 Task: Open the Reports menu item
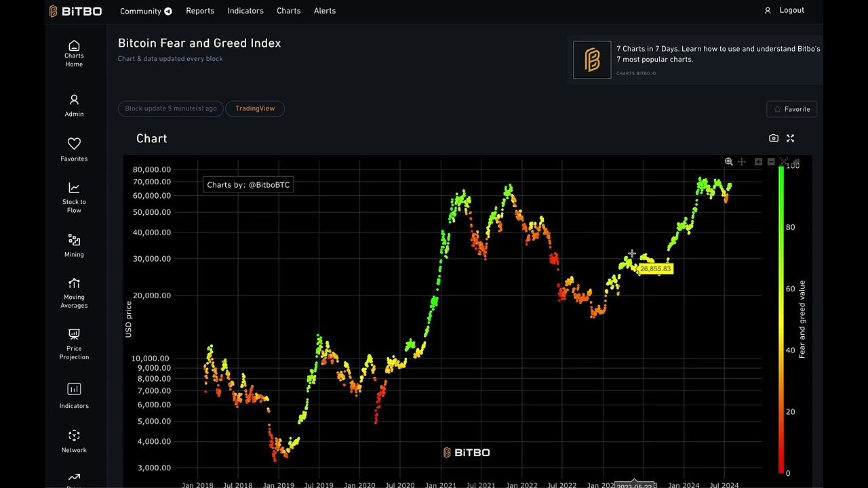[x=200, y=11]
